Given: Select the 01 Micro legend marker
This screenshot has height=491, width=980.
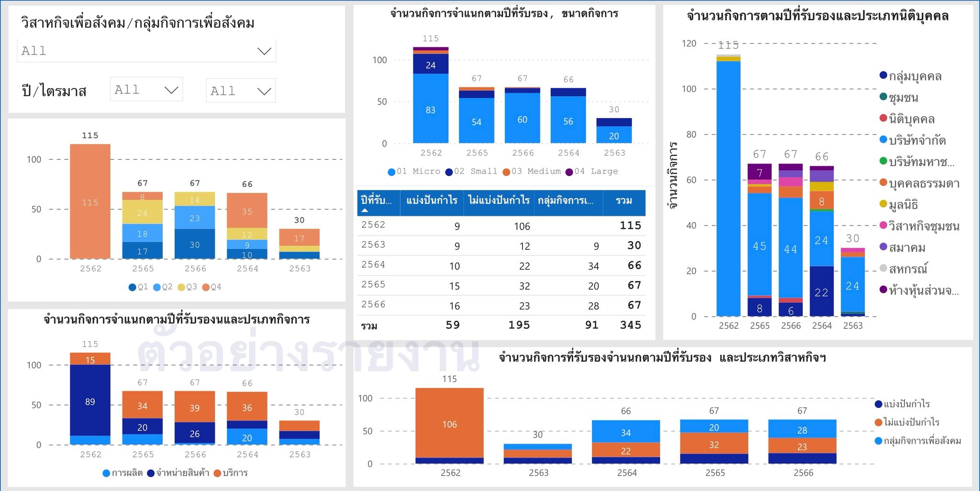Looking at the screenshot, I should (x=391, y=172).
